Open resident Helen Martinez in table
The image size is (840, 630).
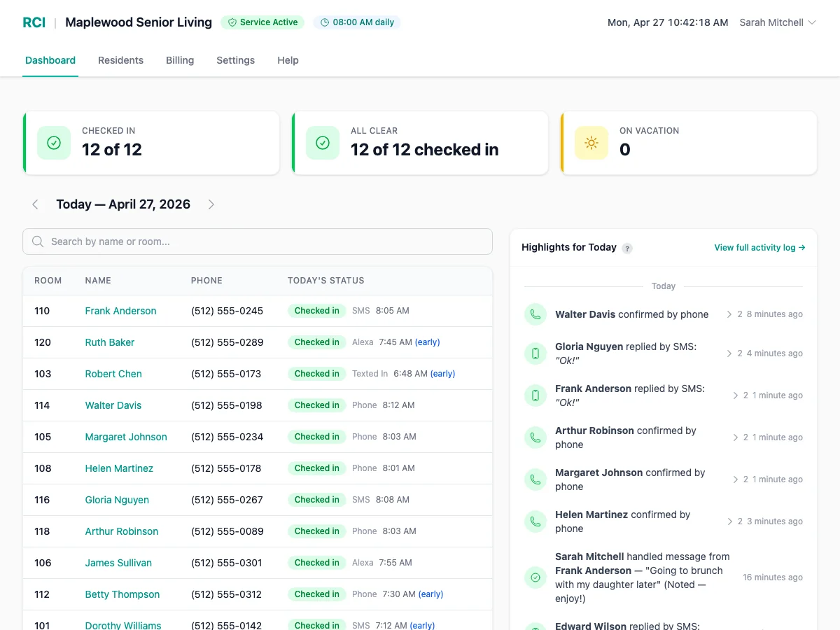(119, 468)
